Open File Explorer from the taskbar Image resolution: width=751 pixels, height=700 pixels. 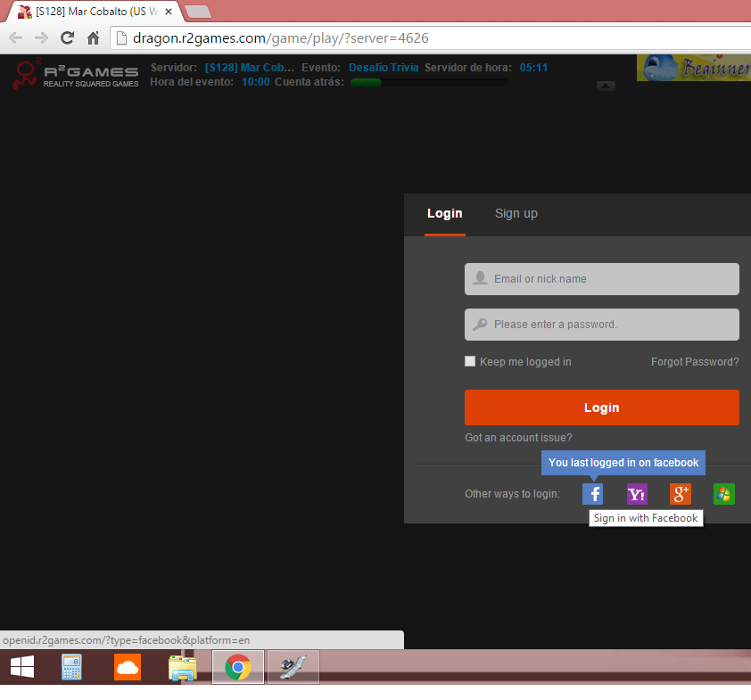[183, 667]
